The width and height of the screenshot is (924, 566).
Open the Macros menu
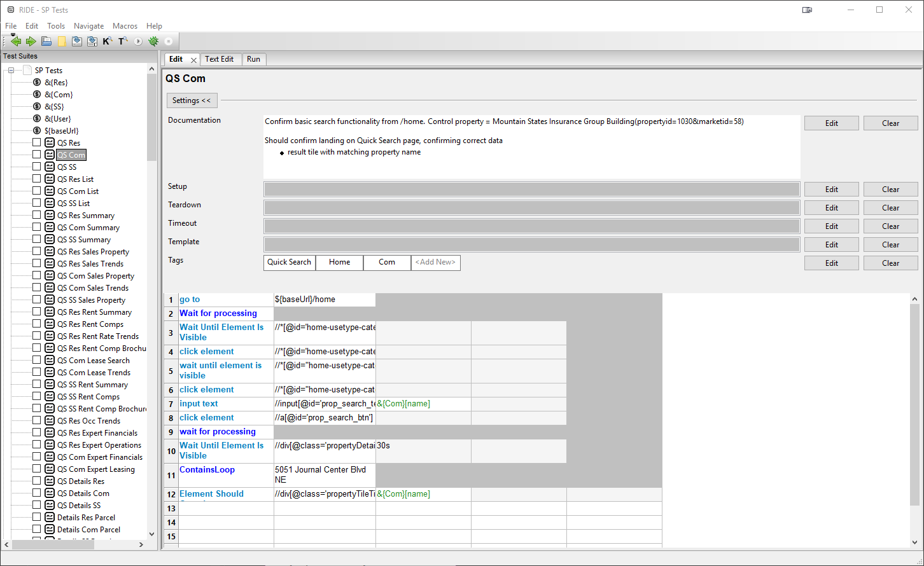pos(125,26)
